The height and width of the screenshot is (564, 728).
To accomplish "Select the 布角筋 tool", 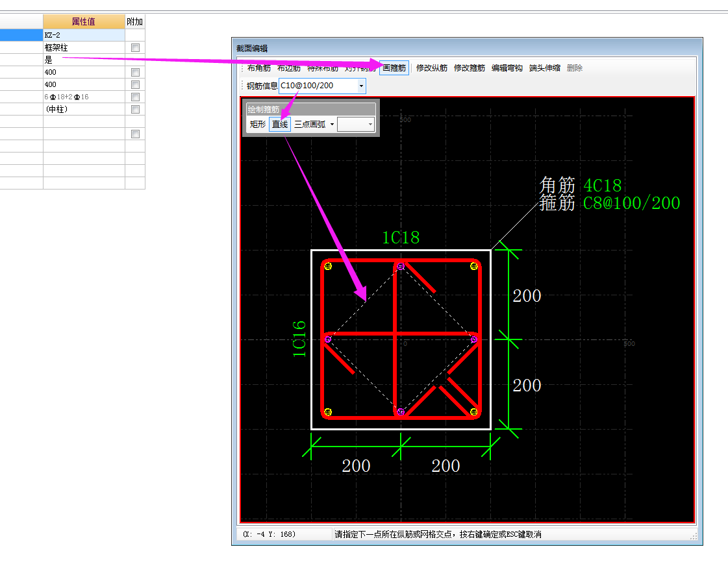I will click(x=258, y=68).
